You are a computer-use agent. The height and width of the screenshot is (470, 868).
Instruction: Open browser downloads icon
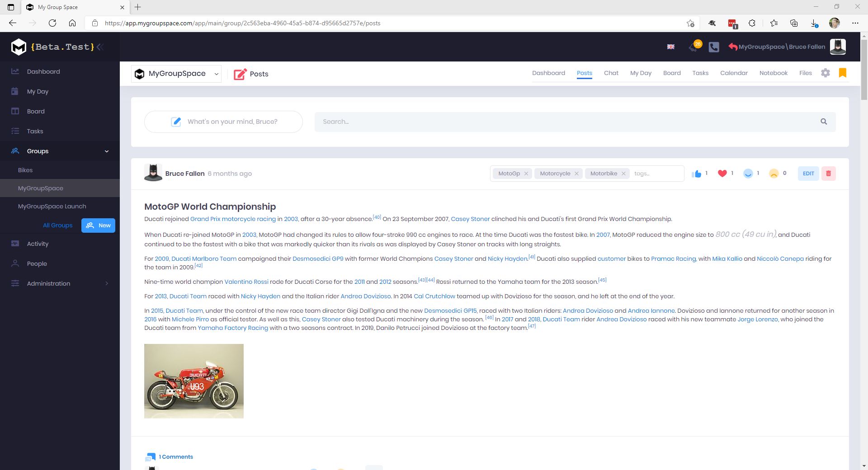[x=814, y=23]
